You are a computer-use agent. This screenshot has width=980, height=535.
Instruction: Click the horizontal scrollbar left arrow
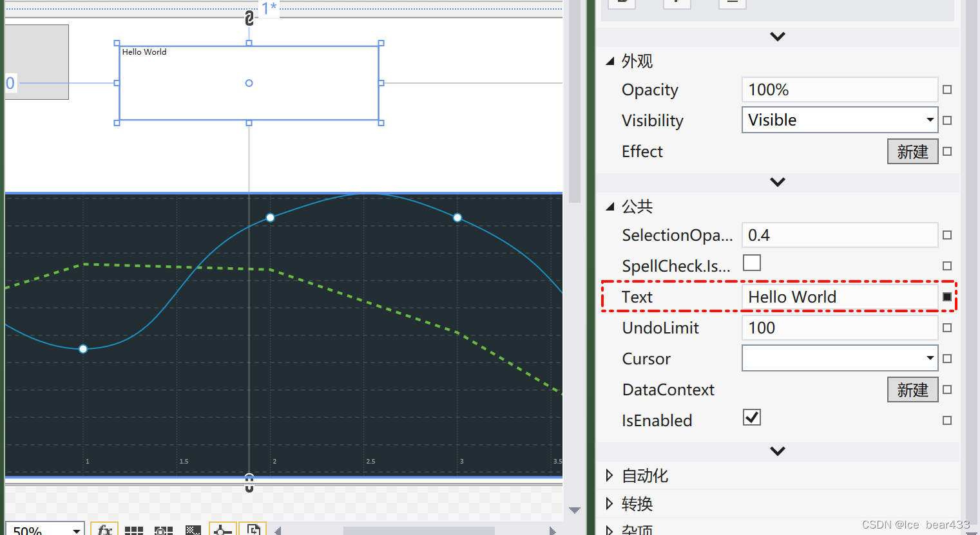point(278,530)
